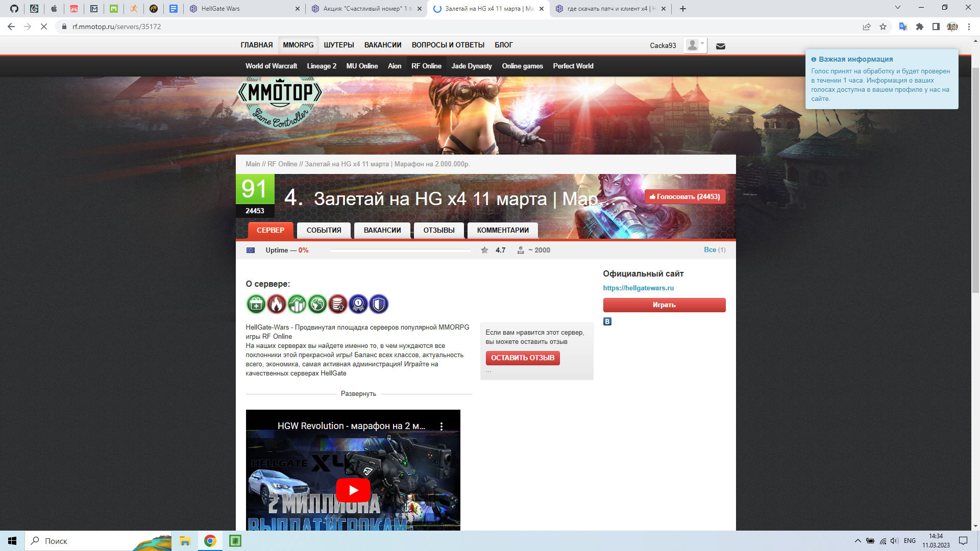The height and width of the screenshot is (551, 980).
Task: Select MMORPG in the site menu
Action: (x=299, y=45)
